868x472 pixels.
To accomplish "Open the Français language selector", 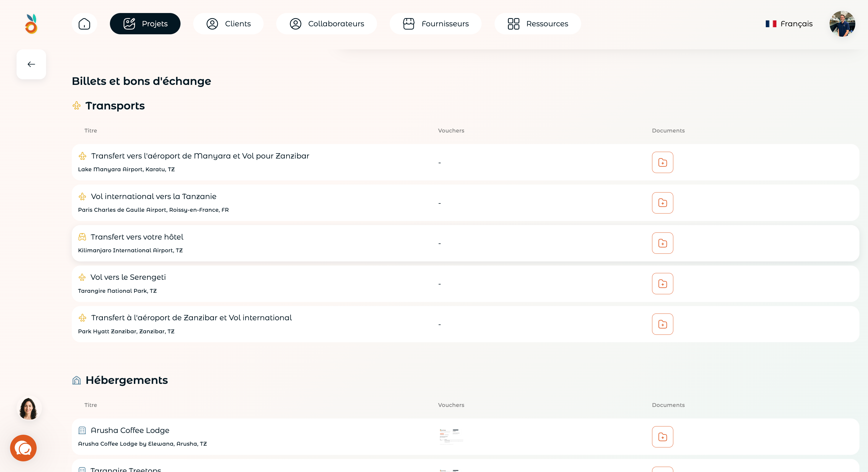I will tap(789, 24).
